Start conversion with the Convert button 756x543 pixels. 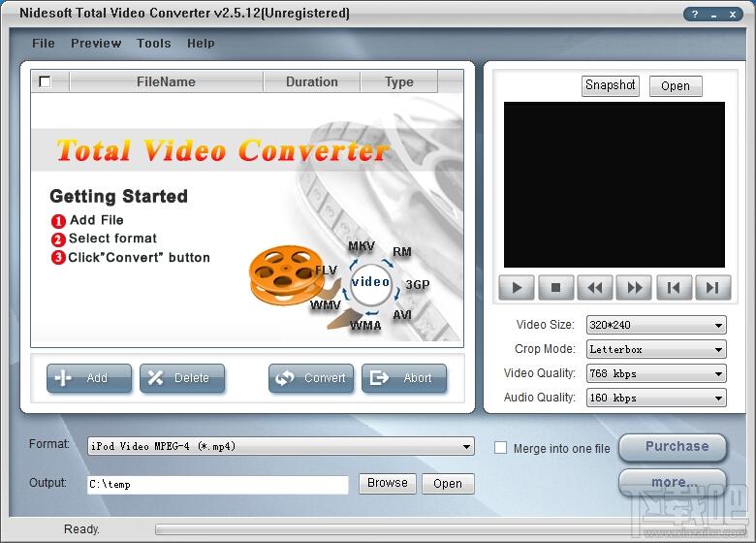(x=311, y=378)
